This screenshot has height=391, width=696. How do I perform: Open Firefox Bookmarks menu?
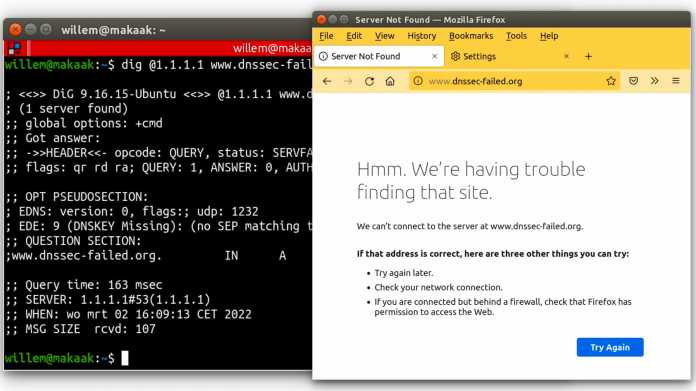point(471,36)
